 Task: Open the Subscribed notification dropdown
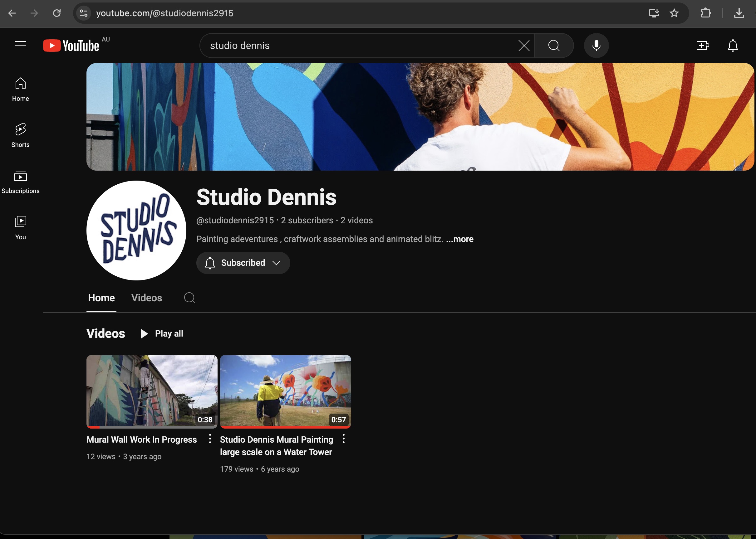point(243,263)
